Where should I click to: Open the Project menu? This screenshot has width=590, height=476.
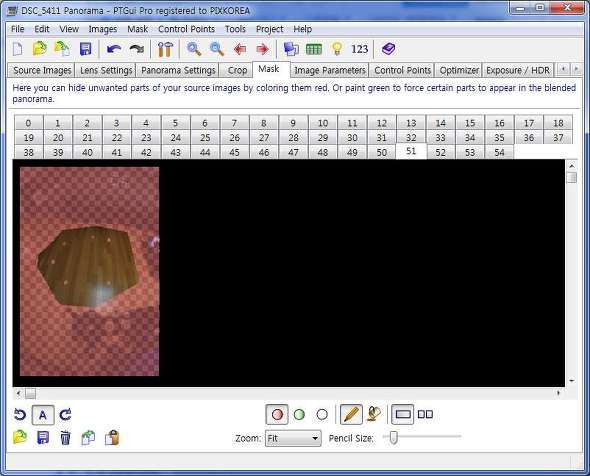click(x=269, y=29)
